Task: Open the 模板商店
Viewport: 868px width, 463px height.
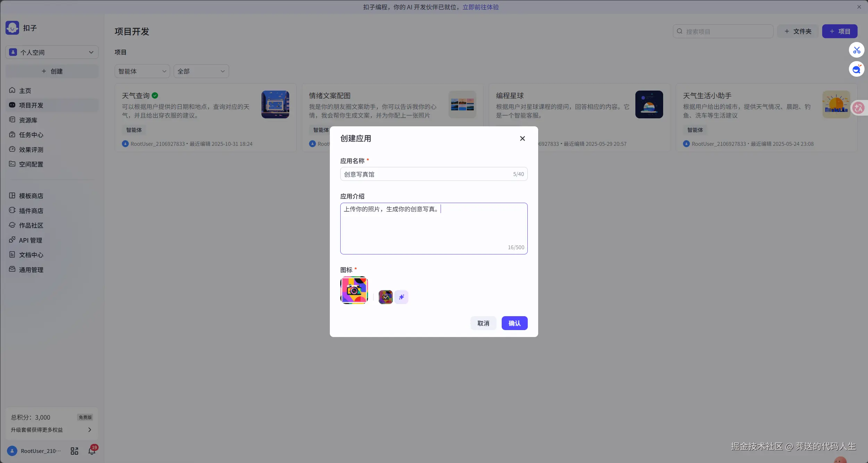Action: coord(52,196)
